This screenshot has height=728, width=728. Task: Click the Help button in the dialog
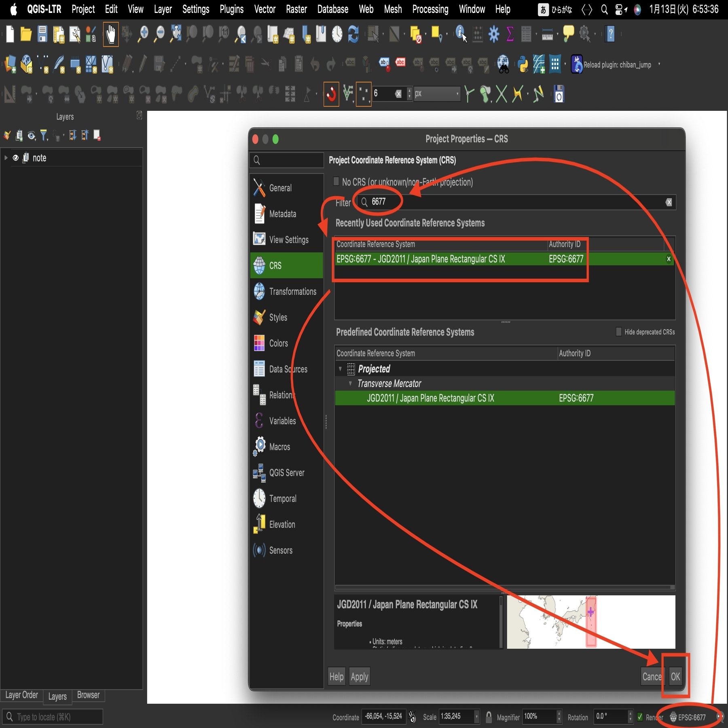(x=336, y=677)
